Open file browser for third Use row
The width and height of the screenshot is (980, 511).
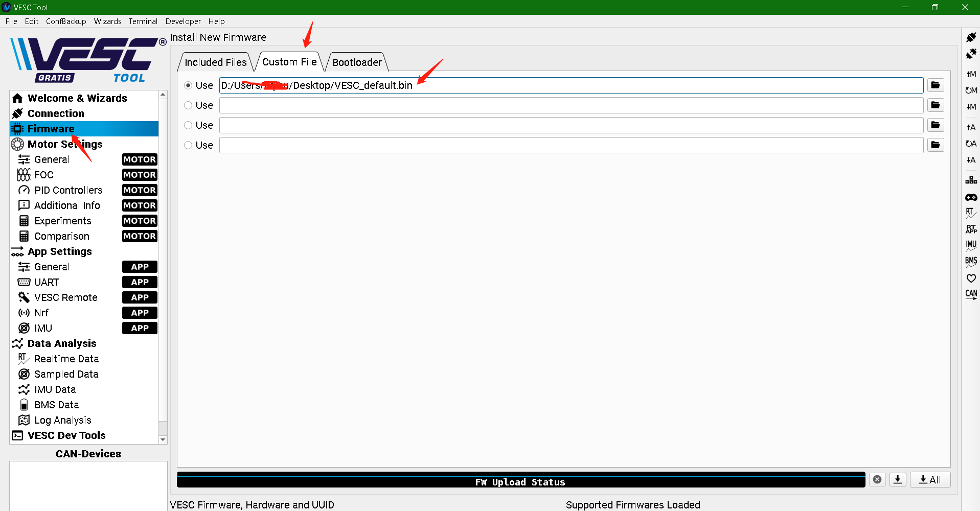point(936,125)
